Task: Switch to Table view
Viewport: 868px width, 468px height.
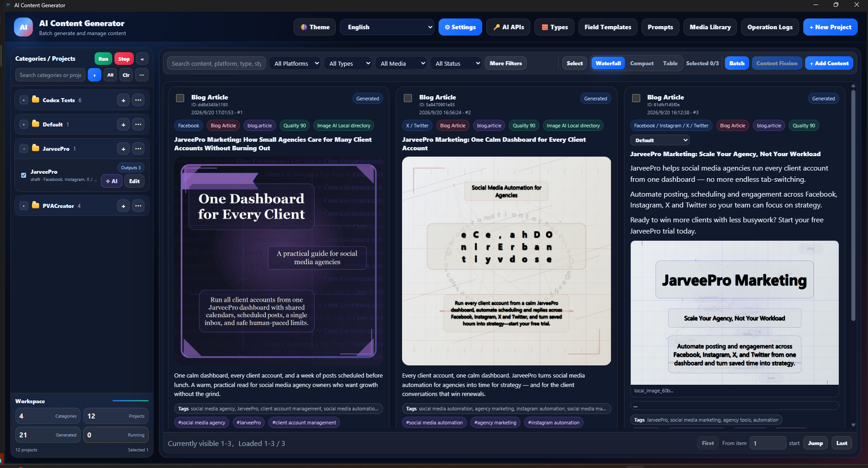Action: 670,63
